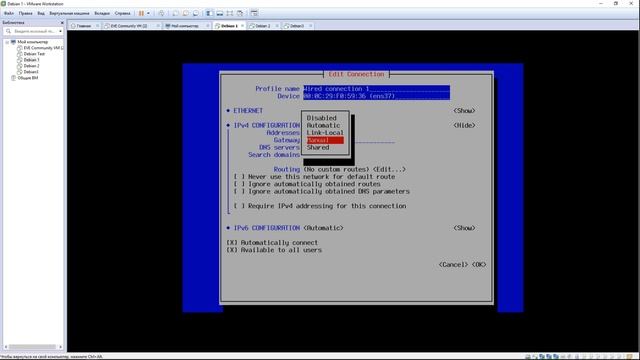Open the Файл menu
This screenshot has height=360, width=640.
9,13
